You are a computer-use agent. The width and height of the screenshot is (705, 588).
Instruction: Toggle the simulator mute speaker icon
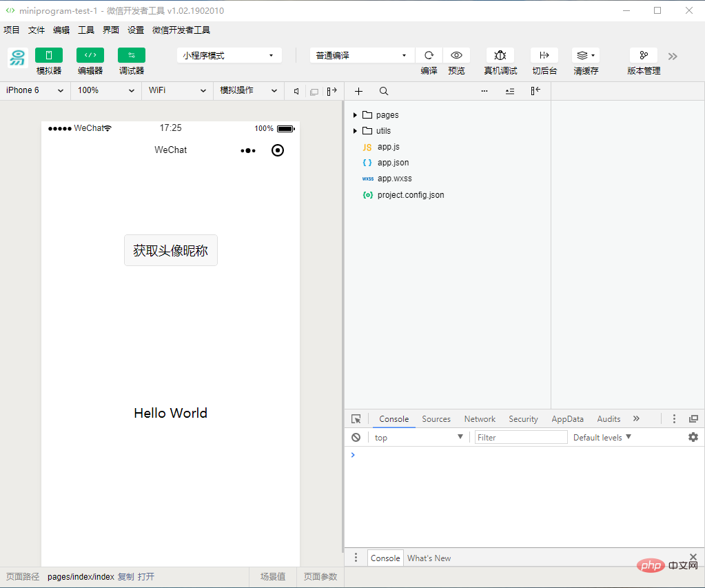(296, 91)
